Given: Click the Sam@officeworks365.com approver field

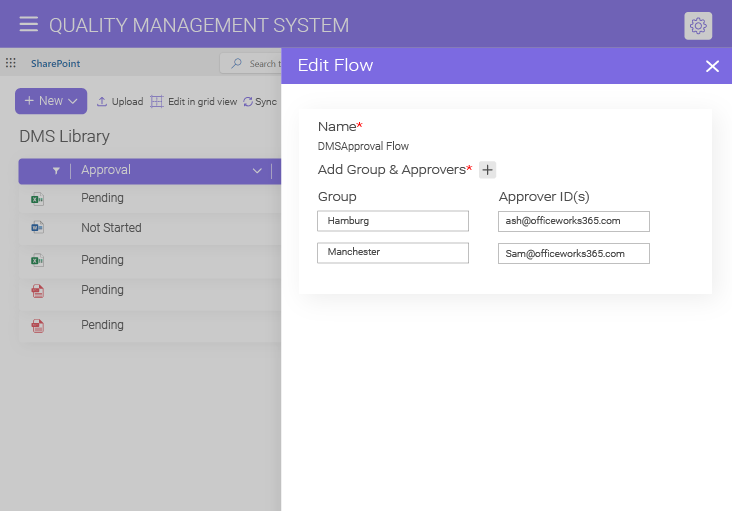Looking at the screenshot, I should (573, 253).
